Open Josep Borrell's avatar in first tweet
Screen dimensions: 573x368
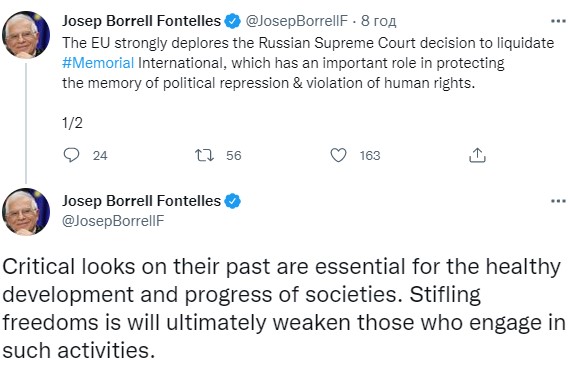26,35
